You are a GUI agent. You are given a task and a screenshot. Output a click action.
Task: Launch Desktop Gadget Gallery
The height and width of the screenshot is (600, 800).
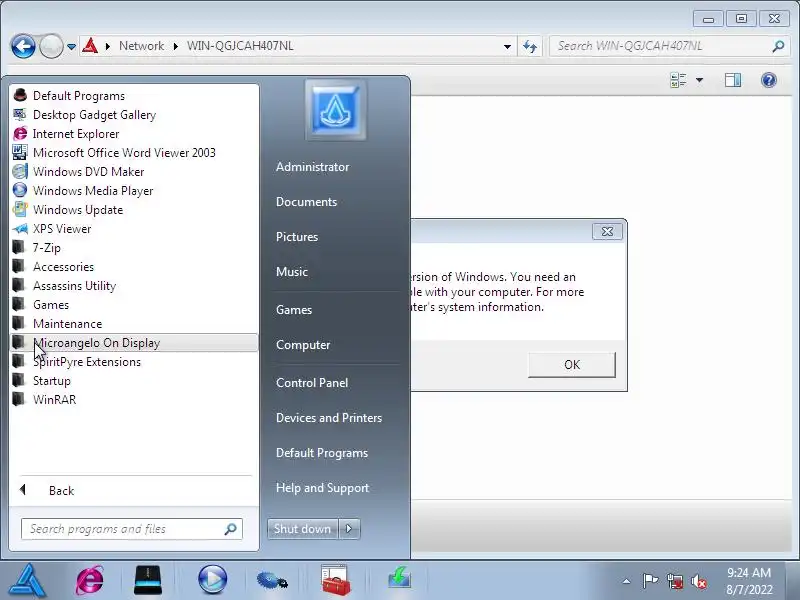pos(134,115)
